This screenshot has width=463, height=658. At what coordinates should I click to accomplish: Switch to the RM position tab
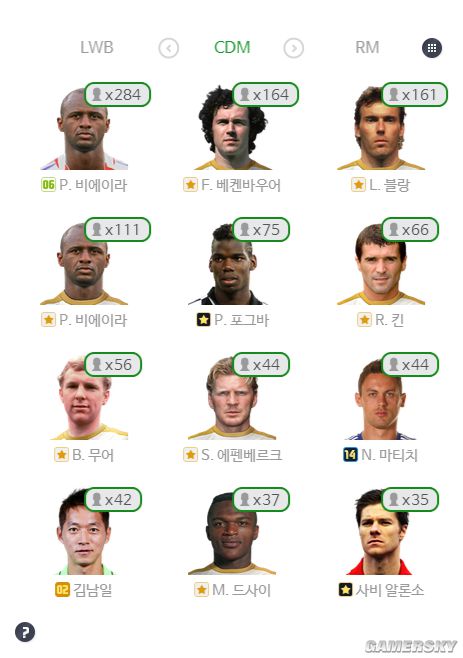pyautogui.click(x=367, y=47)
